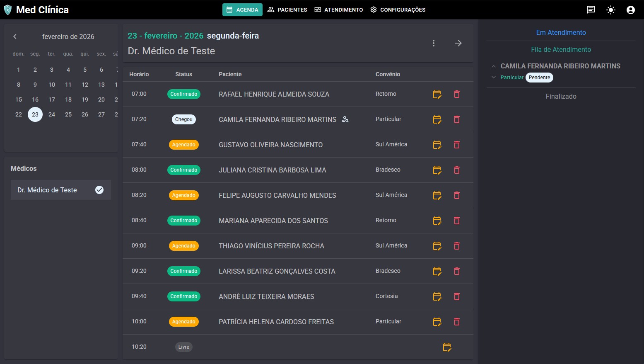The image size is (644, 364).
Task: Click selected day 23 in calendar
Action: coord(35,114)
